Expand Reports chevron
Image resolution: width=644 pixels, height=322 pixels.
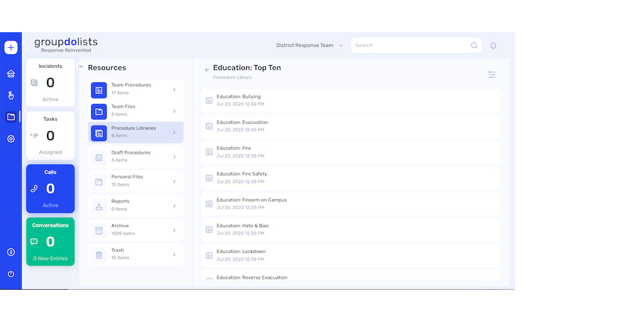(x=174, y=206)
